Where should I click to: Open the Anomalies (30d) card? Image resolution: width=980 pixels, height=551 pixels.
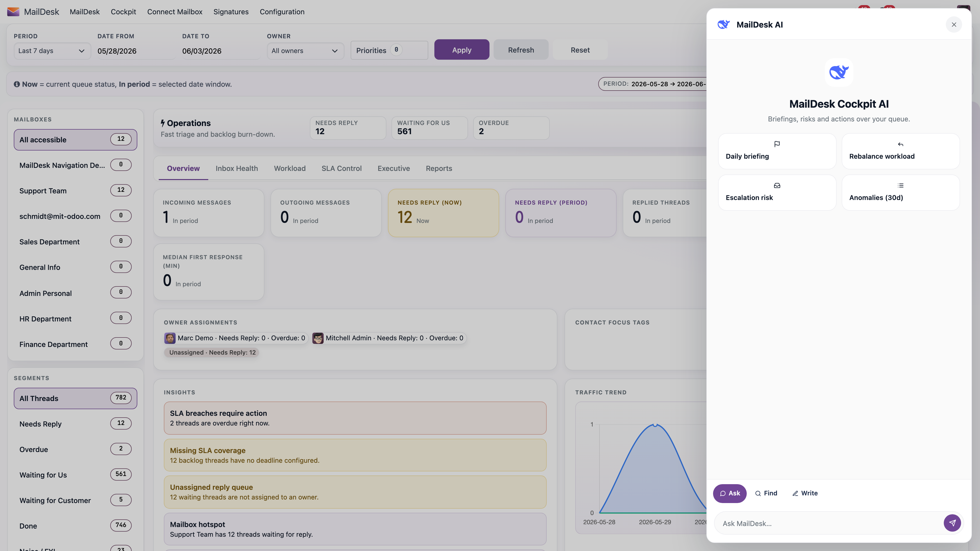tap(900, 192)
